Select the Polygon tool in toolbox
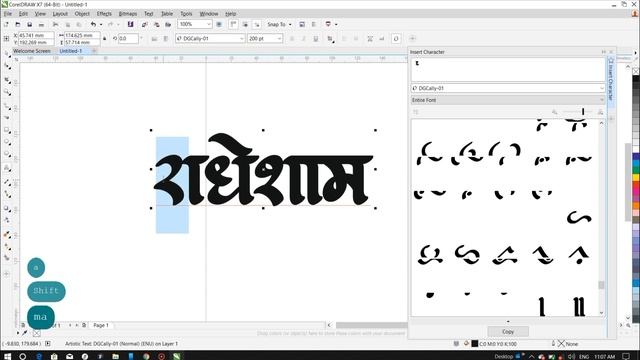The width and height of the screenshot is (640, 360). 7,154
